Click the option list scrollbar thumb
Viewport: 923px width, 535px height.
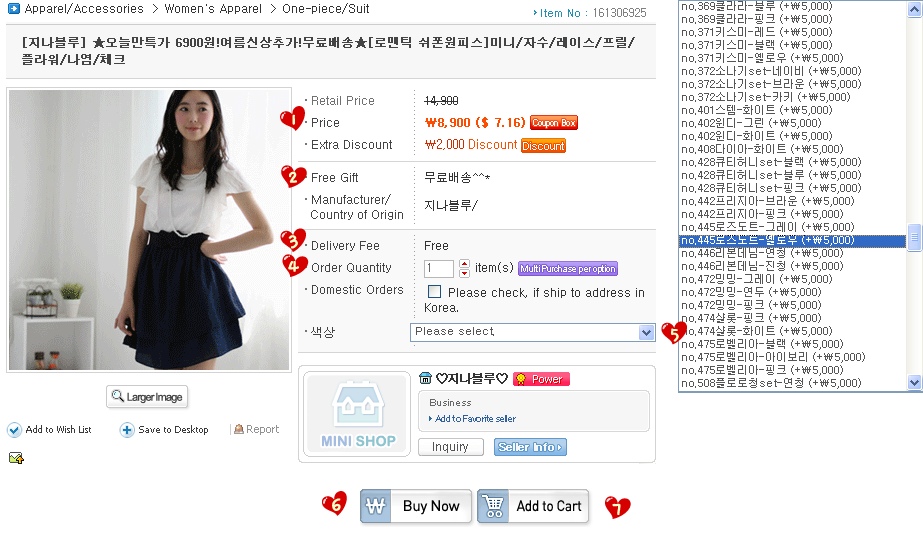click(x=914, y=238)
